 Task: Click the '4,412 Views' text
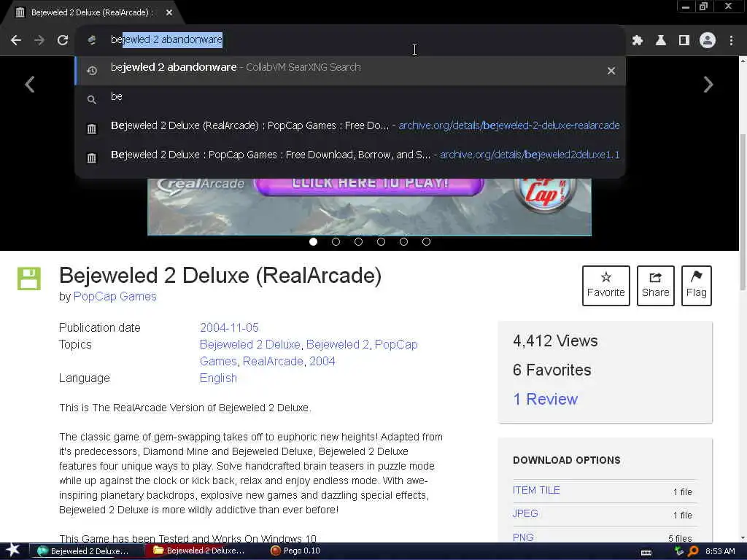[555, 341]
